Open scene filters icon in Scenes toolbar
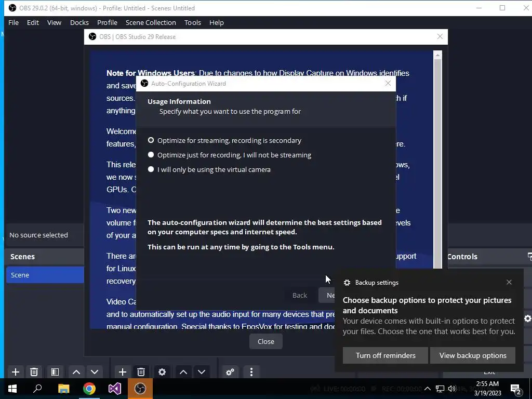 tap(55, 372)
